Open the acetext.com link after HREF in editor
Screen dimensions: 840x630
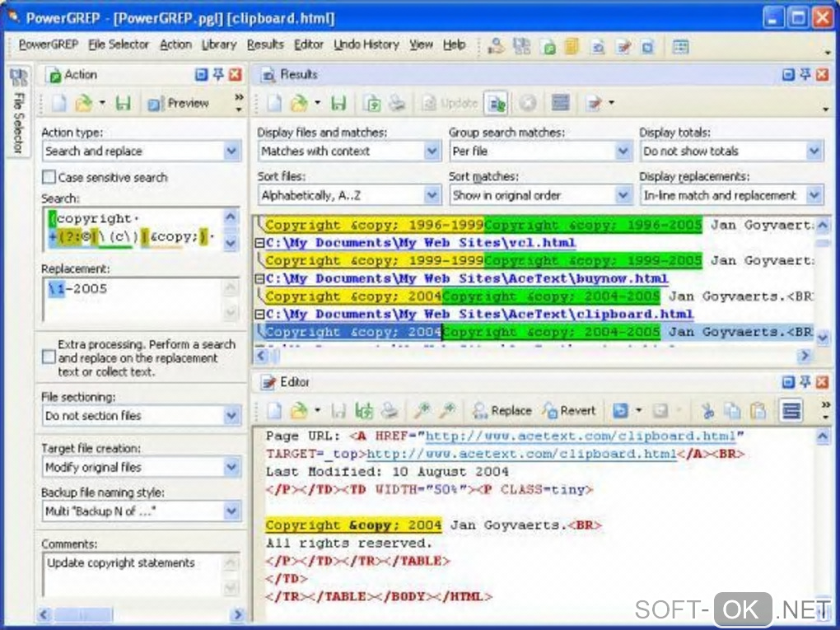click(581, 436)
